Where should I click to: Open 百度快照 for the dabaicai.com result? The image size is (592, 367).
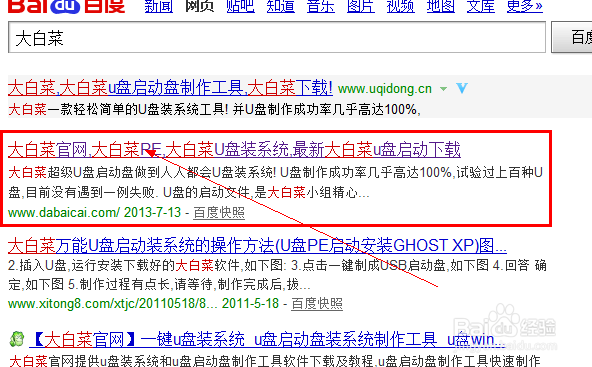219,213
